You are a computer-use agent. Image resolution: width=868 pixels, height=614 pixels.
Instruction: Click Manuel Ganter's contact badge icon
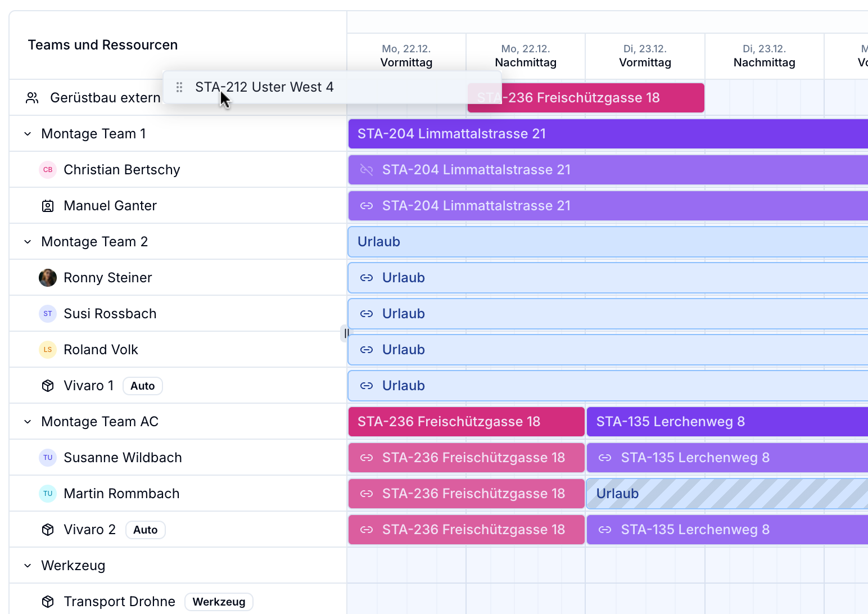(x=48, y=206)
